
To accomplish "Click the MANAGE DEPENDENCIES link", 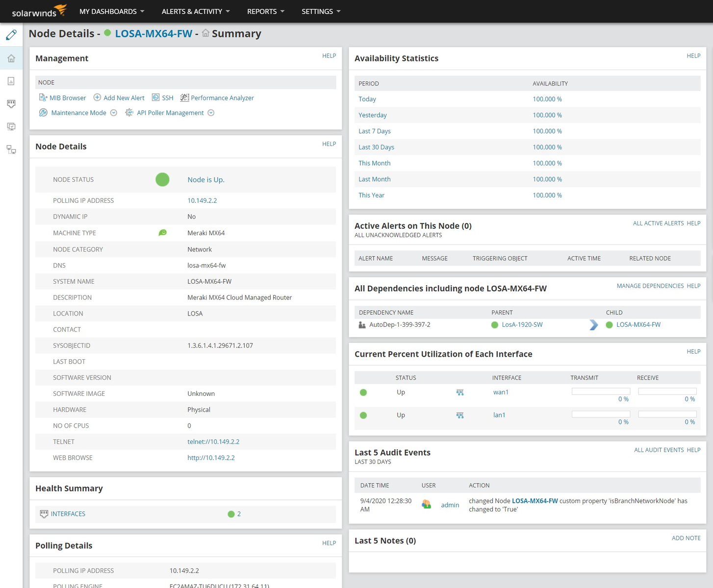I will pyautogui.click(x=650, y=286).
